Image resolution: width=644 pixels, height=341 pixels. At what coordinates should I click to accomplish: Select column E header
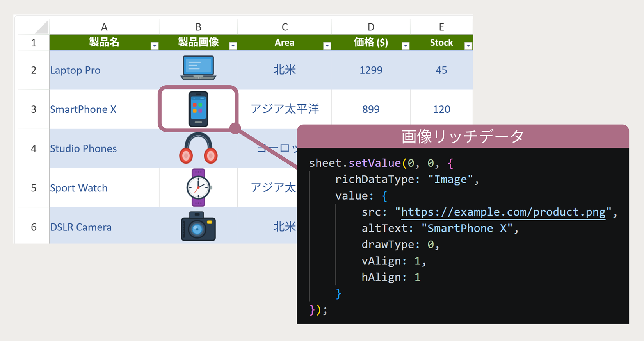[441, 27]
